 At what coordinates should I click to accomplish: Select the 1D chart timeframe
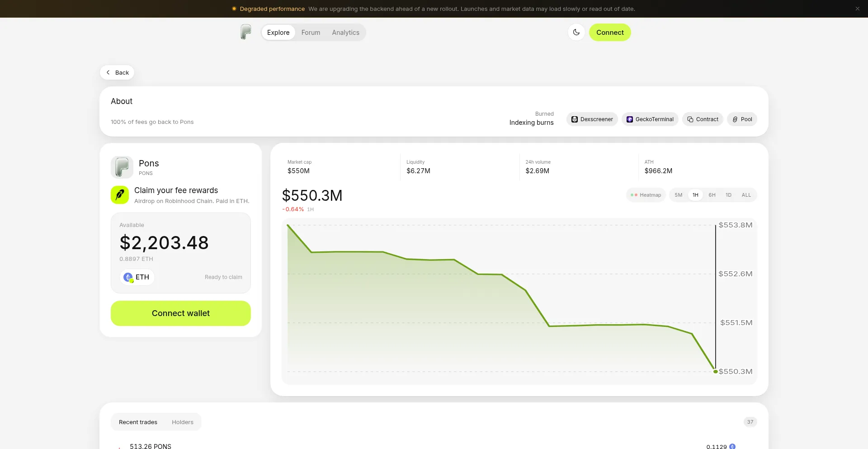(x=729, y=195)
